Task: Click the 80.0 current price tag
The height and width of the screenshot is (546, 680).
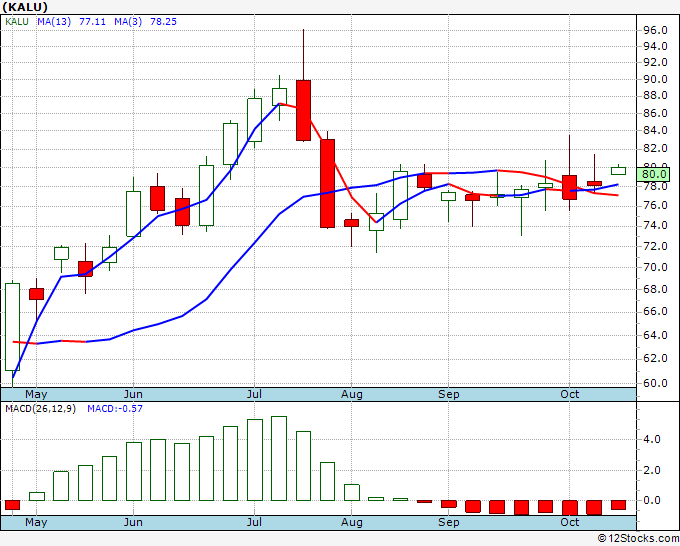Action: point(655,174)
